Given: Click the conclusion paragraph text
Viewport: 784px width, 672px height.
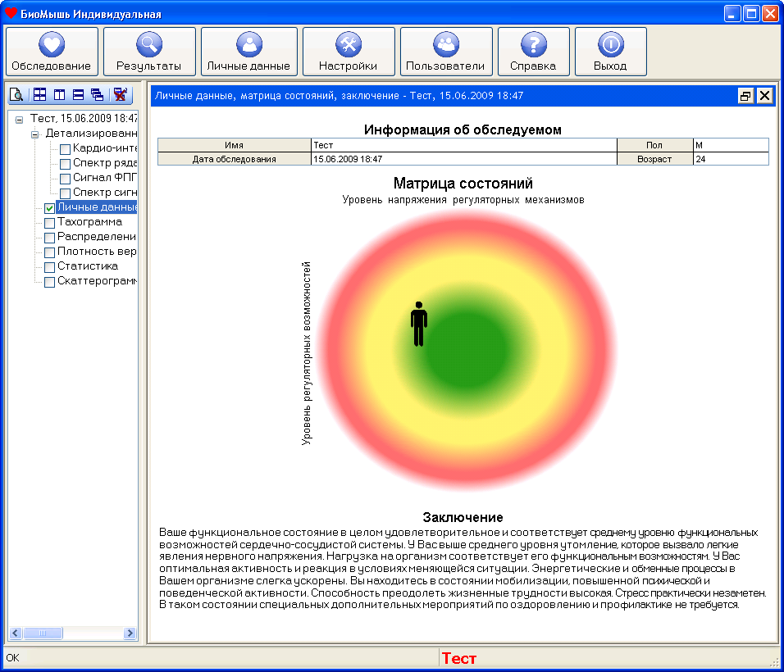Looking at the screenshot, I should point(463,569).
